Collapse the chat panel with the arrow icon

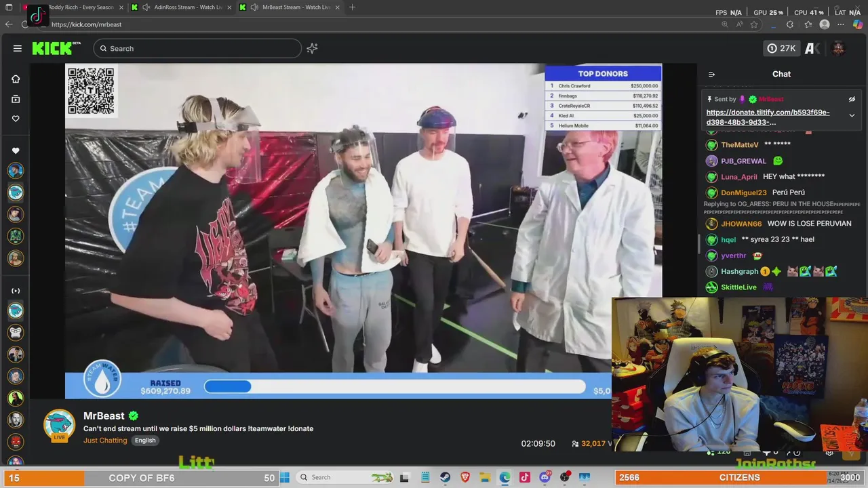point(711,75)
